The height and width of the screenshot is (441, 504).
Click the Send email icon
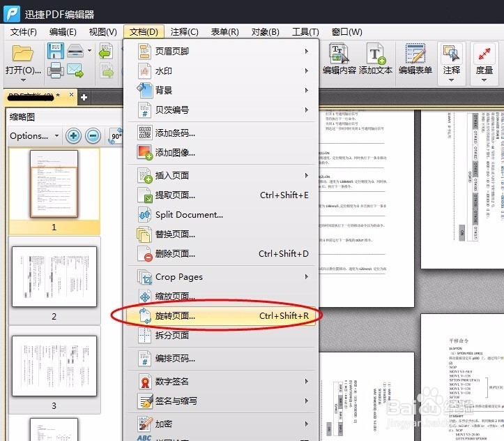75,70
